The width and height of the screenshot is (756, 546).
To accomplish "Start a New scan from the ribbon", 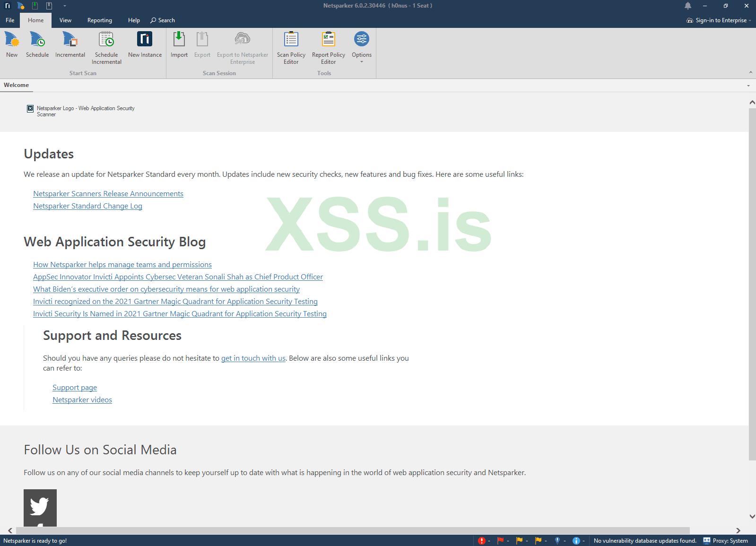I will coord(12,44).
